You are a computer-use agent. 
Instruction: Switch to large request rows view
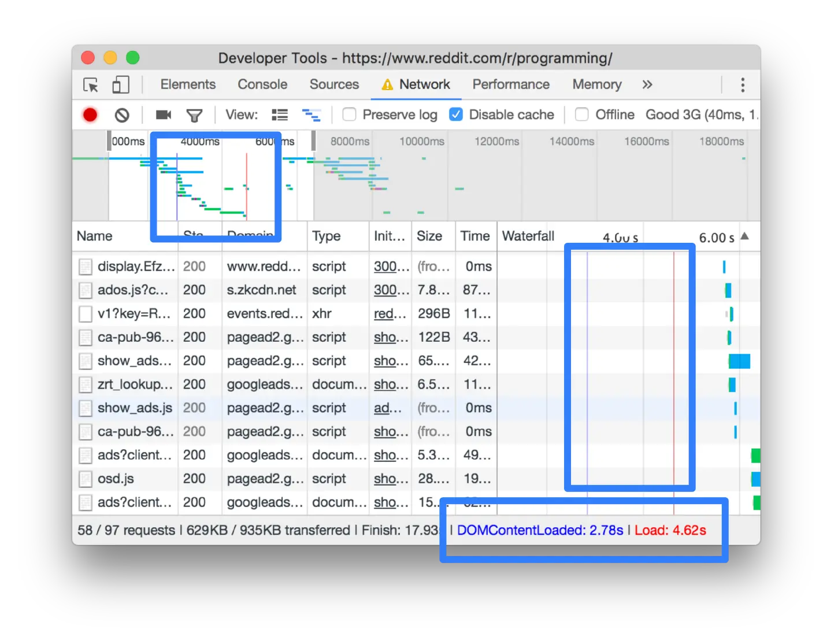pos(280,115)
